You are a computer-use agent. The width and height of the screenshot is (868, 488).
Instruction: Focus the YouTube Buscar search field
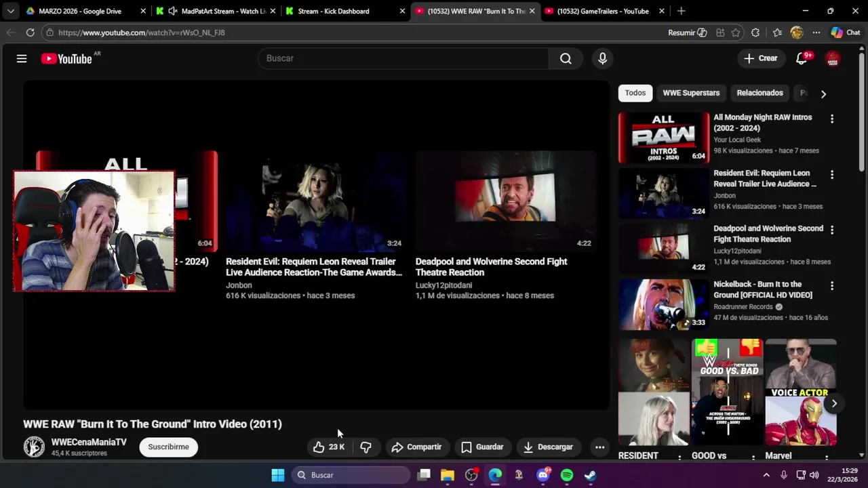tap(403, 58)
